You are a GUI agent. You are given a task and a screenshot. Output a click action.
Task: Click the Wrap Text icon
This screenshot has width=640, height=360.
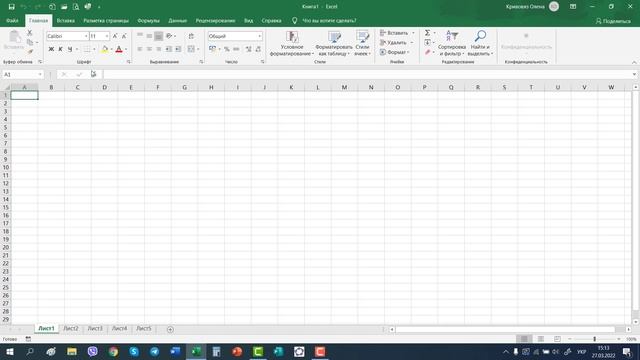pos(191,36)
